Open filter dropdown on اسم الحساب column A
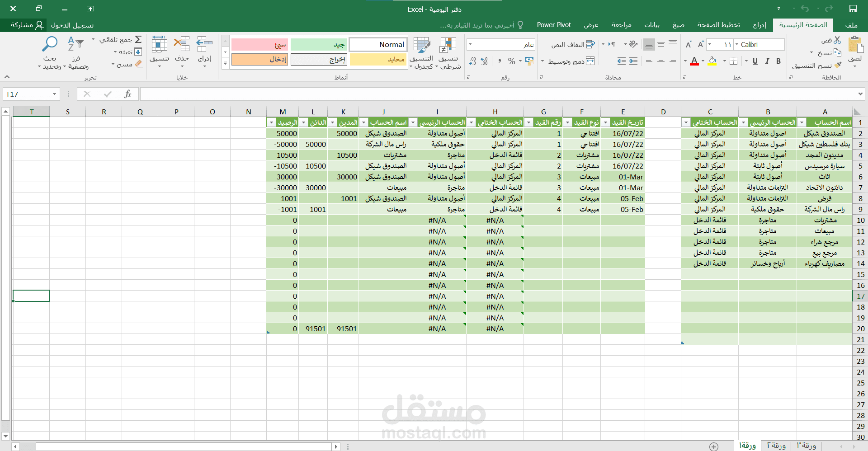Image resolution: width=868 pixels, height=451 pixels. click(x=802, y=122)
